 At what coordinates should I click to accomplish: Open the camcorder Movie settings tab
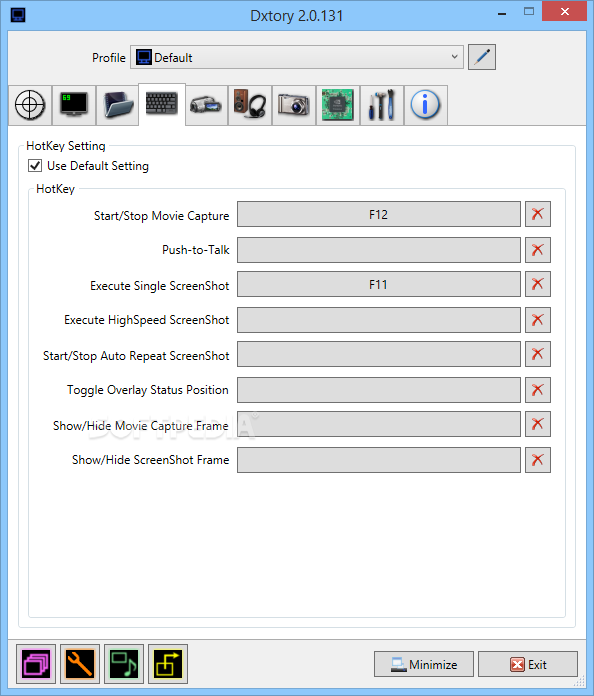pyautogui.click(x=206, y=105)
